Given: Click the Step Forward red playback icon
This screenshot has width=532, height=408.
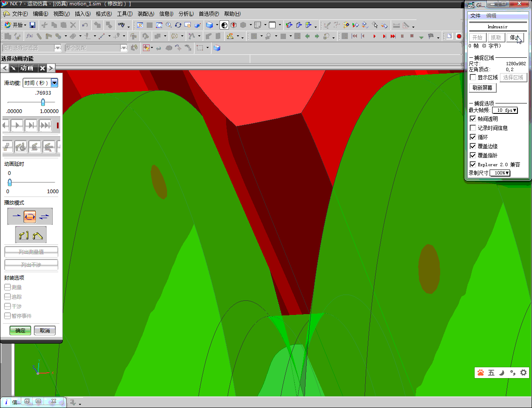Looking at the screenshot, I should pos(384,36).
